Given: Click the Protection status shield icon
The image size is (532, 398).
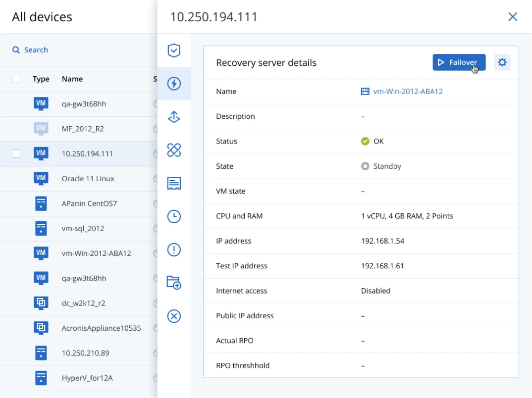Looking at the screenshot, I should [x=174, y=50].
